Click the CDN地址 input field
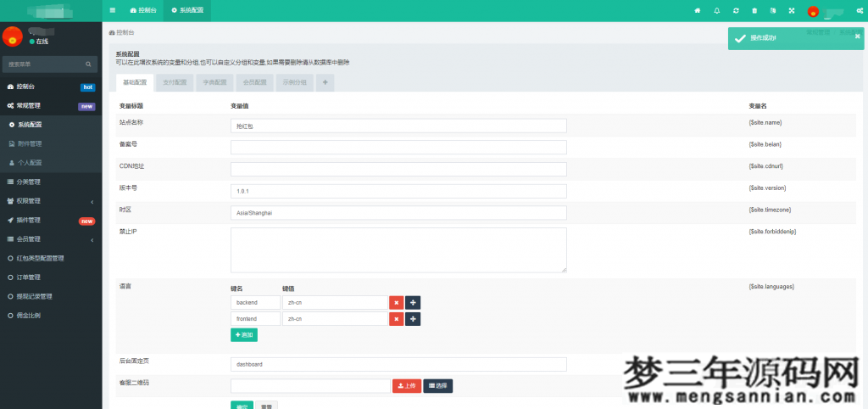 click(x=398, y=169)
